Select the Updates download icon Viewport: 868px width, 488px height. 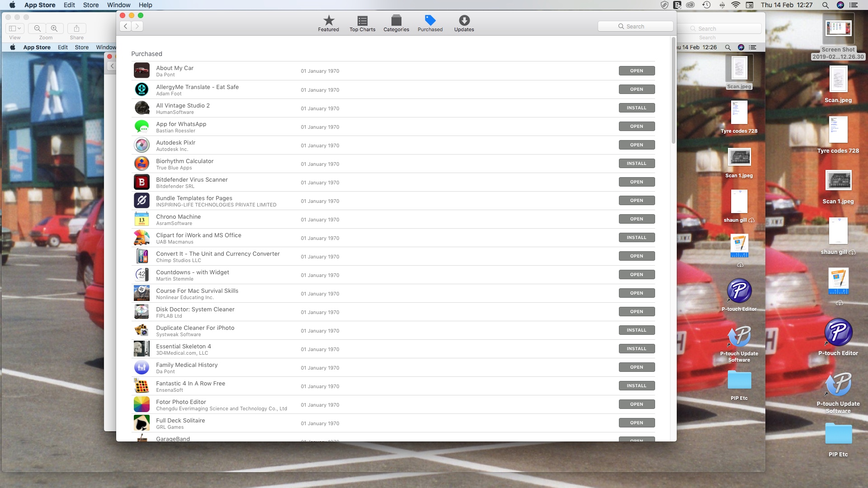(464, 23)
